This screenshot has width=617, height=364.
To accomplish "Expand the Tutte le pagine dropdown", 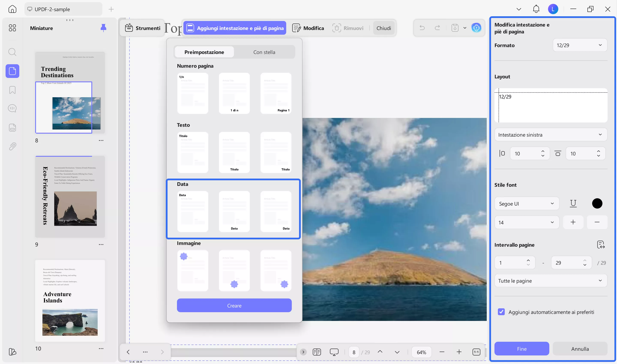I will (551, 281).
